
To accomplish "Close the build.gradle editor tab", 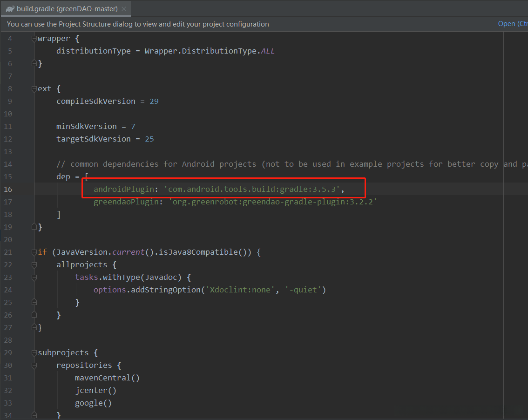I will [x=124, y=9].
